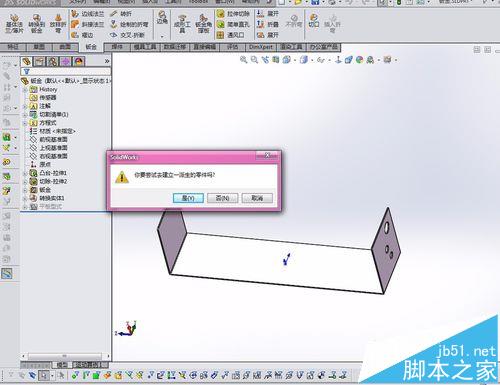
Task: Click the Rip (切口) tool
Action: click(x=313, y=20)
